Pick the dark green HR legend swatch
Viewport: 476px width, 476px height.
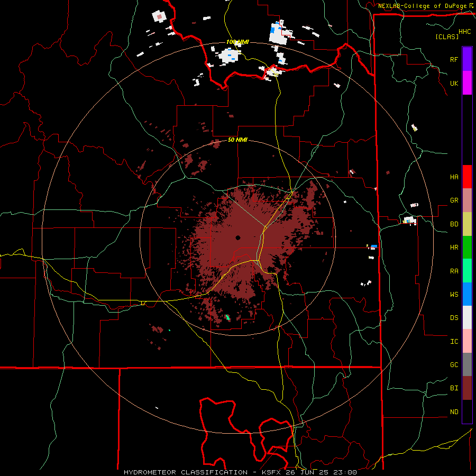click(467, 248)
